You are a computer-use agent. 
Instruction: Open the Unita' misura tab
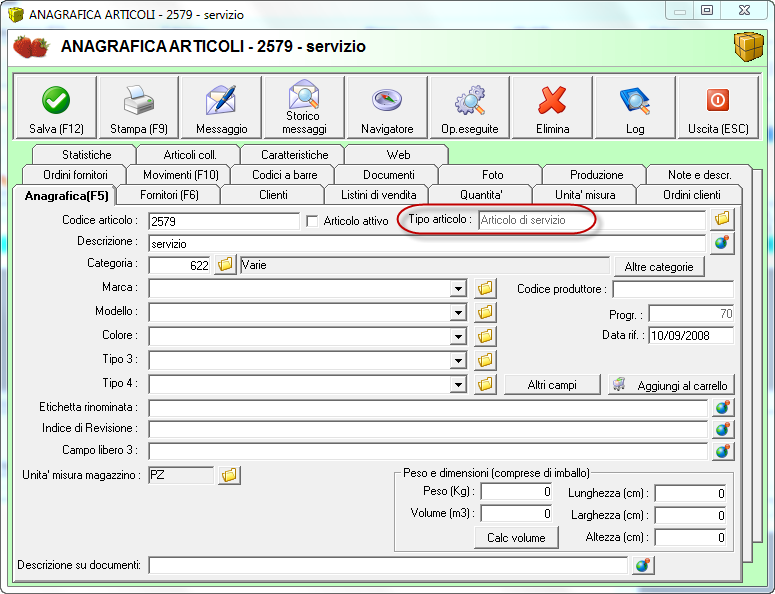585,195
